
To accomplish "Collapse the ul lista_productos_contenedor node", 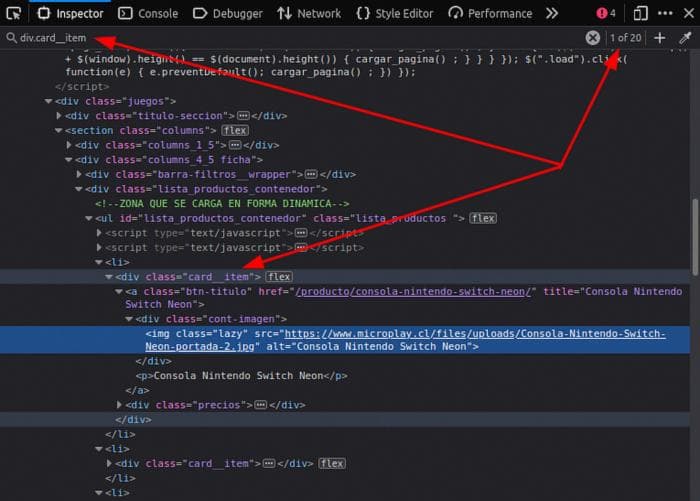I will tap(89, 218).
